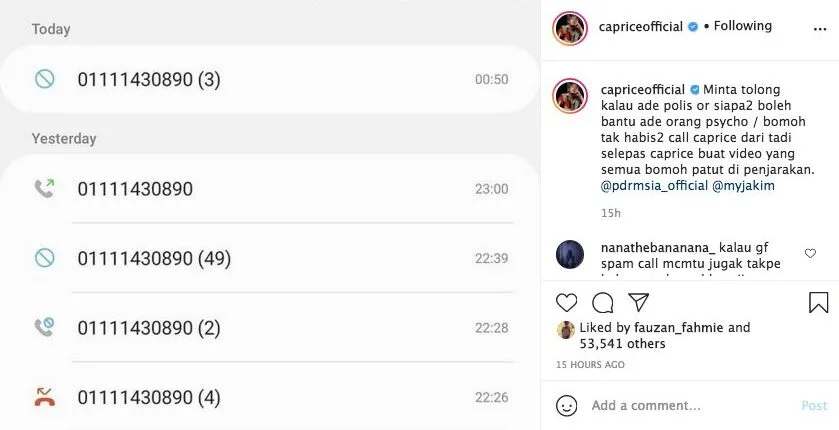Click the outgoing call icon at 23:00

[x=44, y=189]
